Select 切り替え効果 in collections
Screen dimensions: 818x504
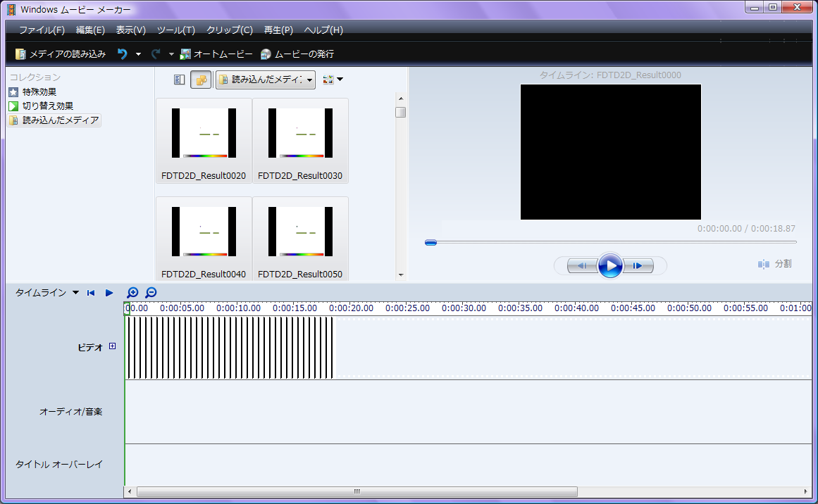click(41, 106)
